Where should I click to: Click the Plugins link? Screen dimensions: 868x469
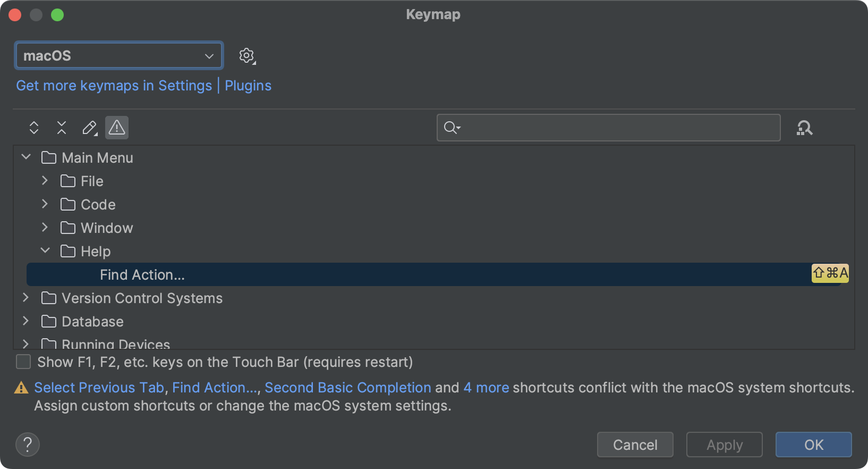coord(248,86)
